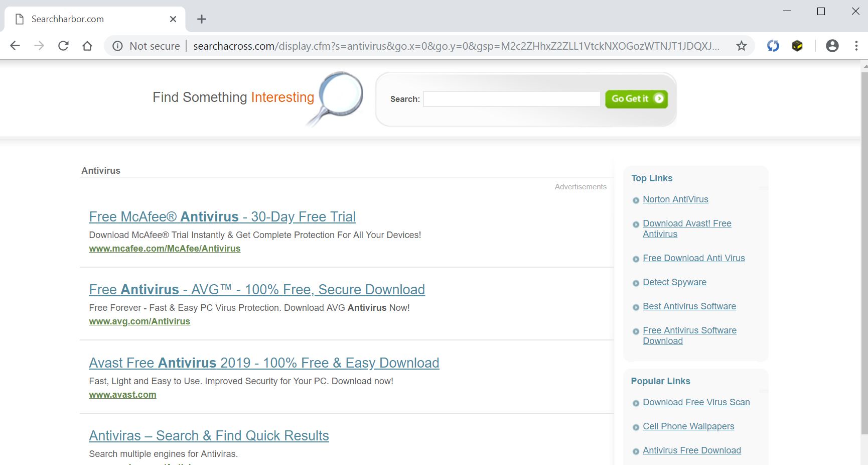This screenshot has width=868, height=465.
Task: Open Avast Free Antivirus 2019 link
Action: coord(264,363)
